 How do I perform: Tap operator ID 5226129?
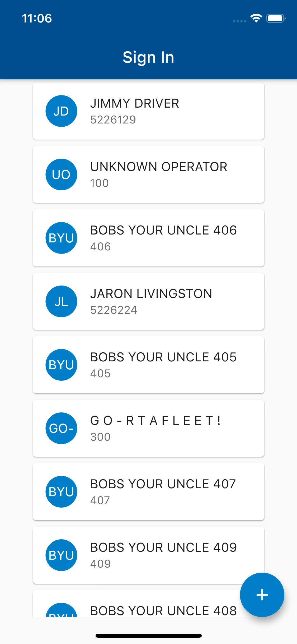tap(113, 120)
